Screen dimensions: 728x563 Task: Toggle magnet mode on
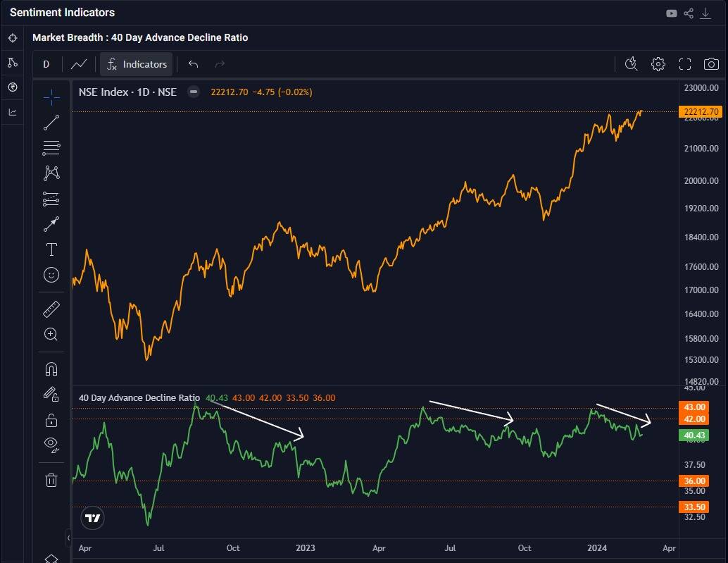(x=51, y=369)
